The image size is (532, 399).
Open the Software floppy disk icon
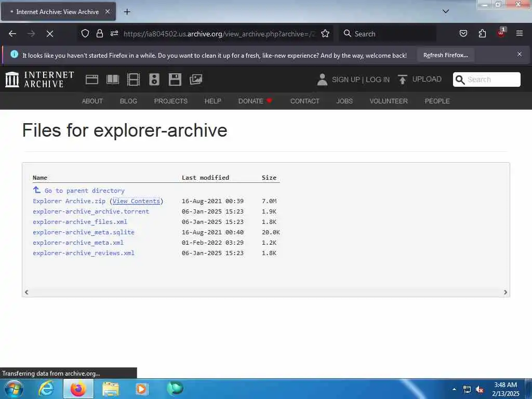tap(175, 79)
